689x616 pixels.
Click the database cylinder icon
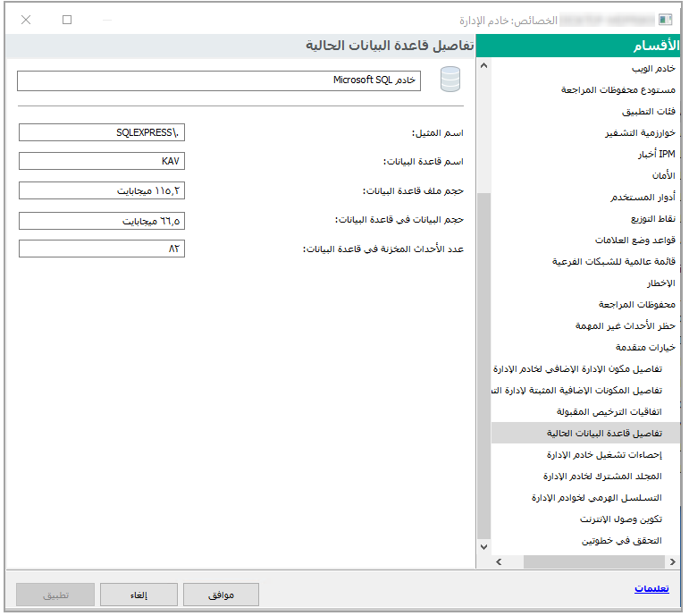(x=450, y=80)
